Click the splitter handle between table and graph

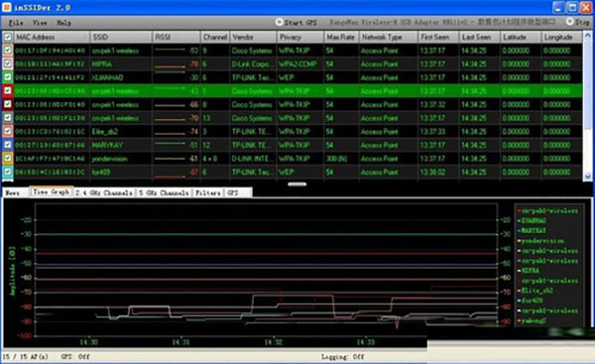pyautogui.click(x=297, y=184)
